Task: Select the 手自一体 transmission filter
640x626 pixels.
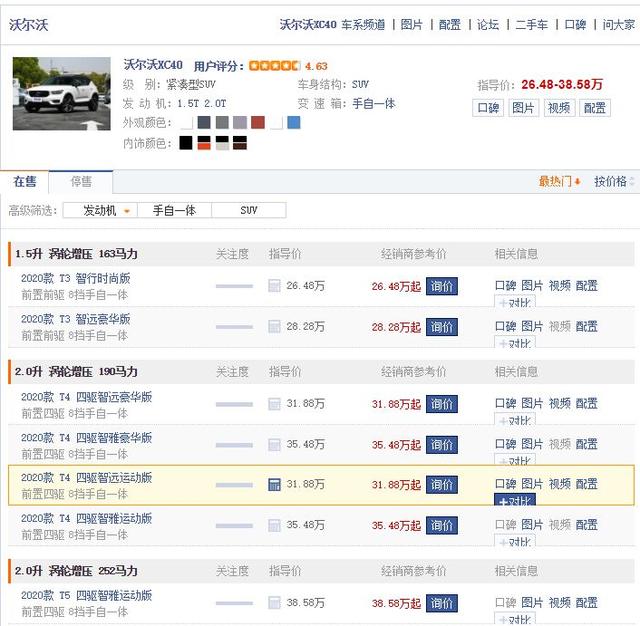Action: point(174,211)
